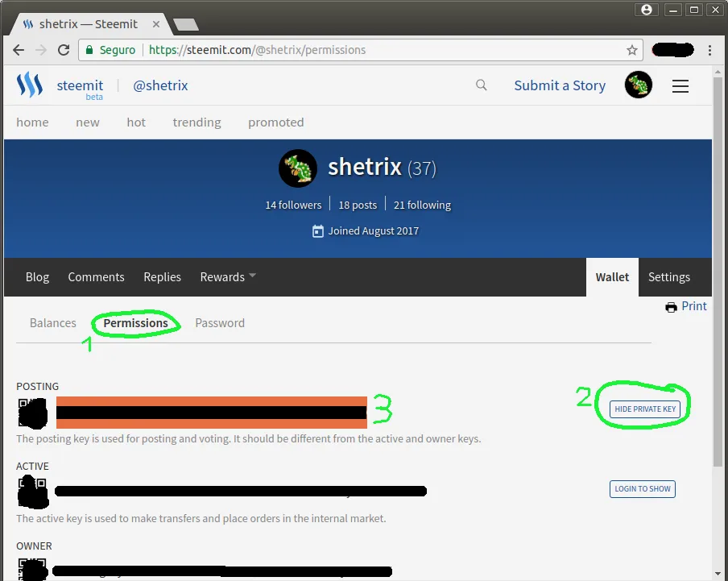Open the Blog tab
Viewport: 728px width, 581px height.
[37, 276]
